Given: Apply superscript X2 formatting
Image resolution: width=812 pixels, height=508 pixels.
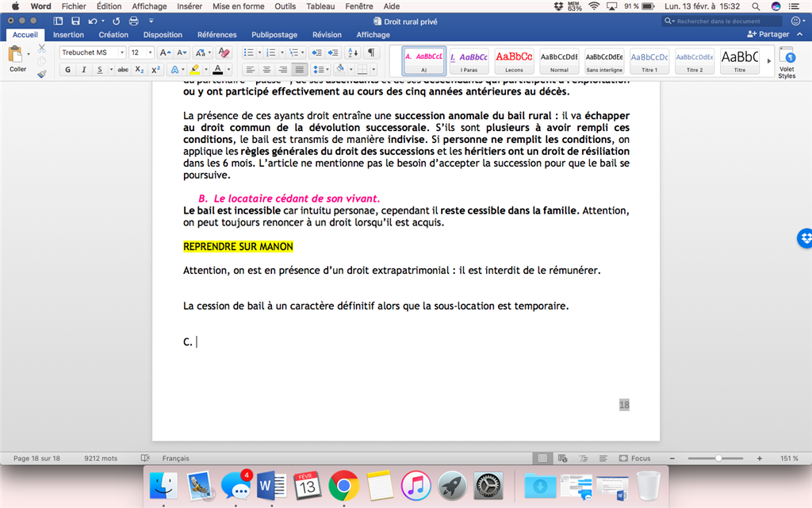Looking at the screenshot, I should (155, 70).
